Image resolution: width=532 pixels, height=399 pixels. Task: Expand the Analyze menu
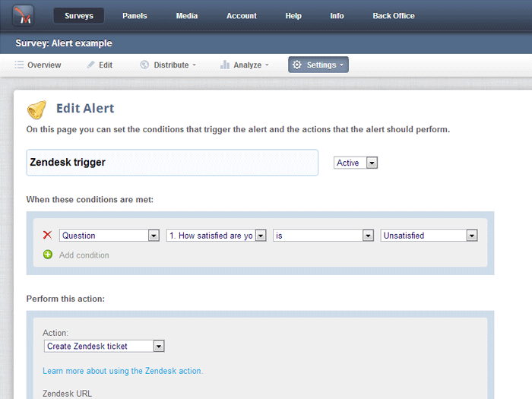[245, 65]
